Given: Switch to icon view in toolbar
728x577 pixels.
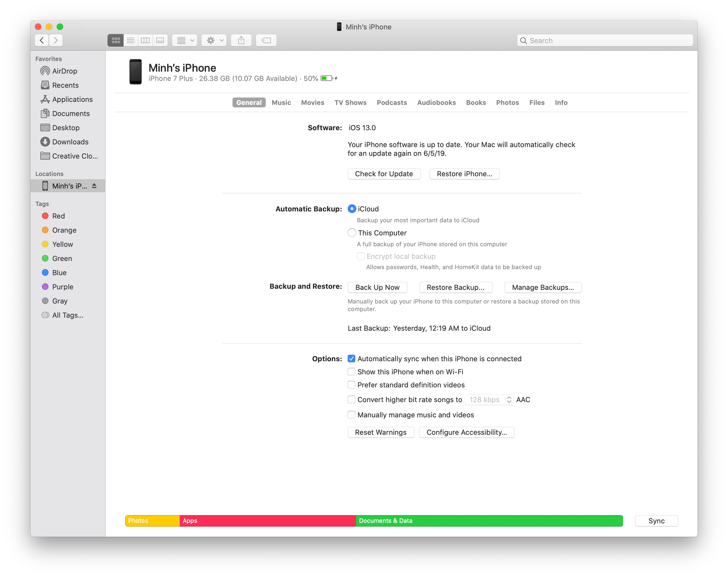Looking at the screenshot, I should [115, 41].
